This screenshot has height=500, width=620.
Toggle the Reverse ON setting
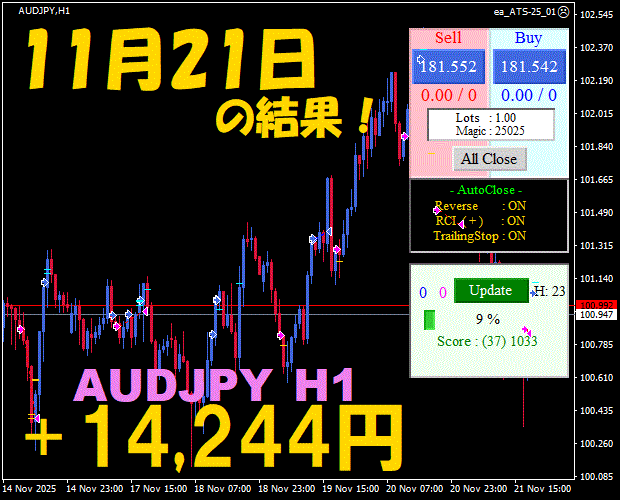(480, 206)
